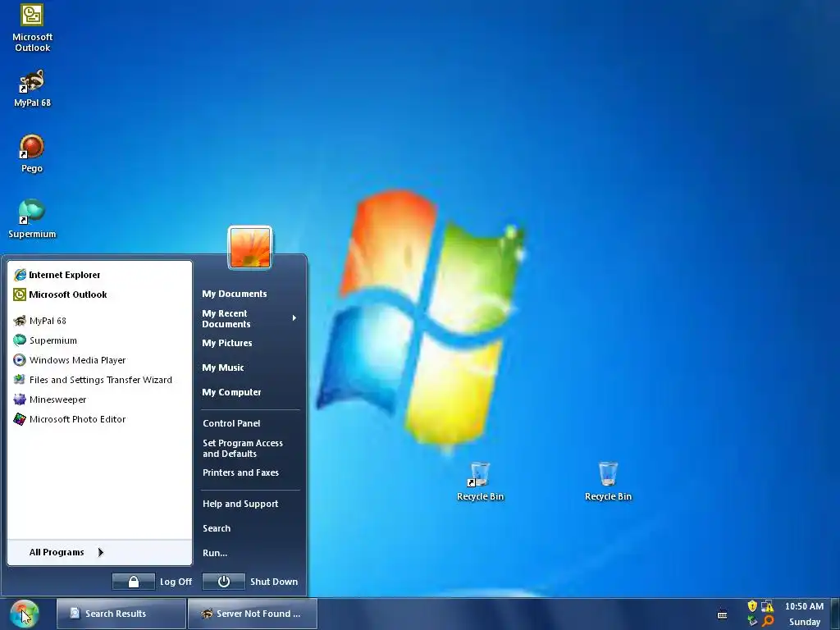The height and width of the screenshot is (630, 840).
Task: Open Microsoft Photo Editor
Action: tap(99, 419)
